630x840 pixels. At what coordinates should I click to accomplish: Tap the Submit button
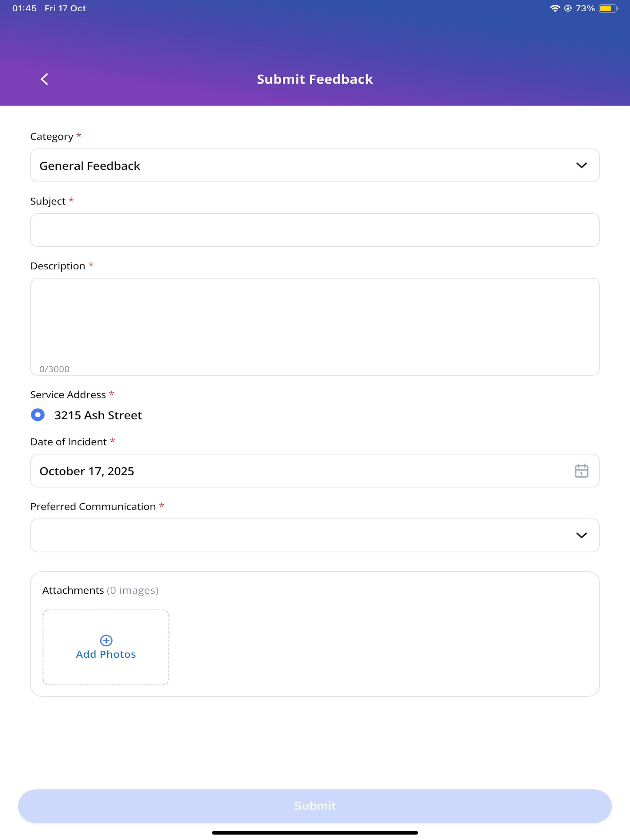[x=315, y=806]
